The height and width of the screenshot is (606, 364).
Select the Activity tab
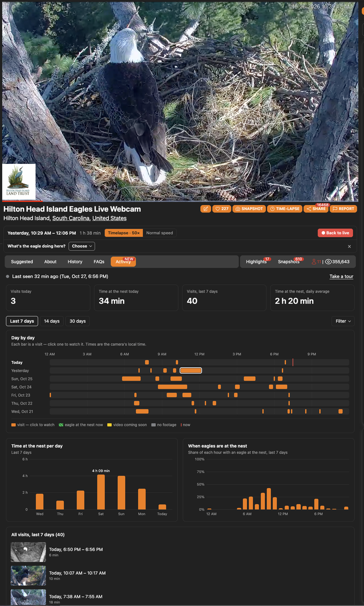(x=123, y=262)
